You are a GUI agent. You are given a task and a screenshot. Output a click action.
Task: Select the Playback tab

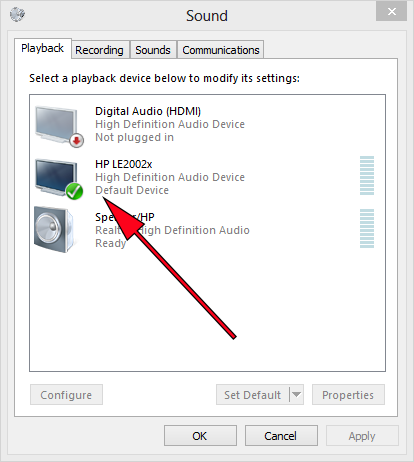[x=43, y=48]
